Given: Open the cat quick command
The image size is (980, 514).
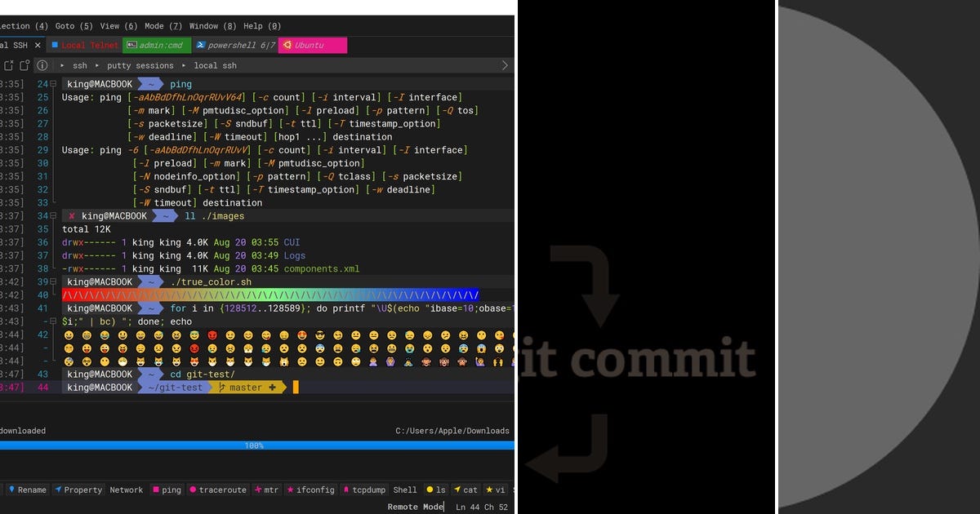Looking at the screenshot, I should click(x=465, y=490).
